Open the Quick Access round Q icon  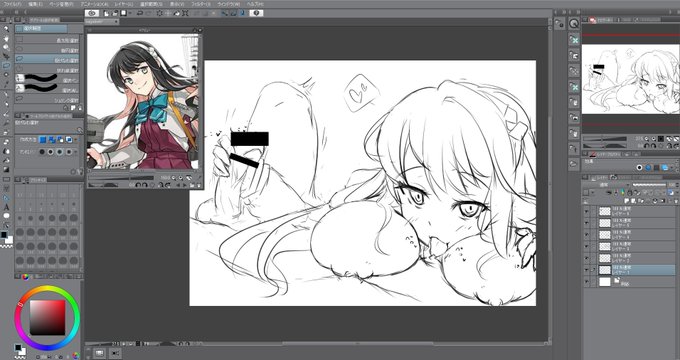pos(574,24)
